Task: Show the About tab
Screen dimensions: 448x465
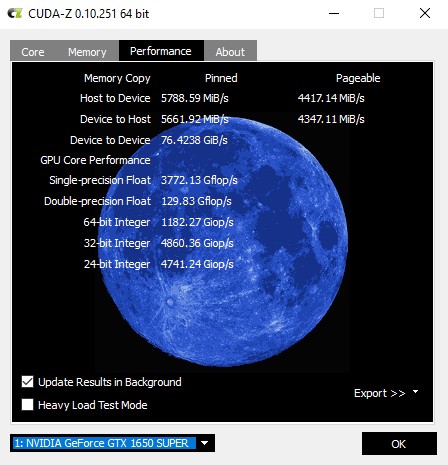Action: [x=230, y=52]
